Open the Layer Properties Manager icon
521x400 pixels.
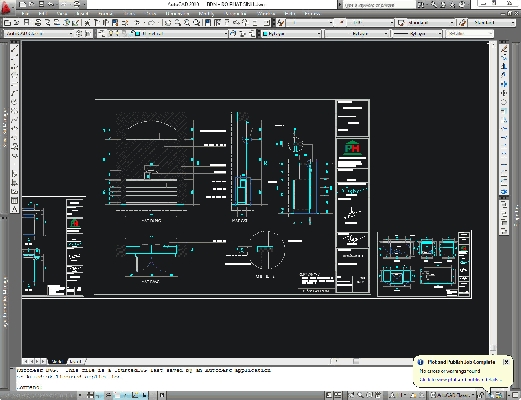[101, 34]
